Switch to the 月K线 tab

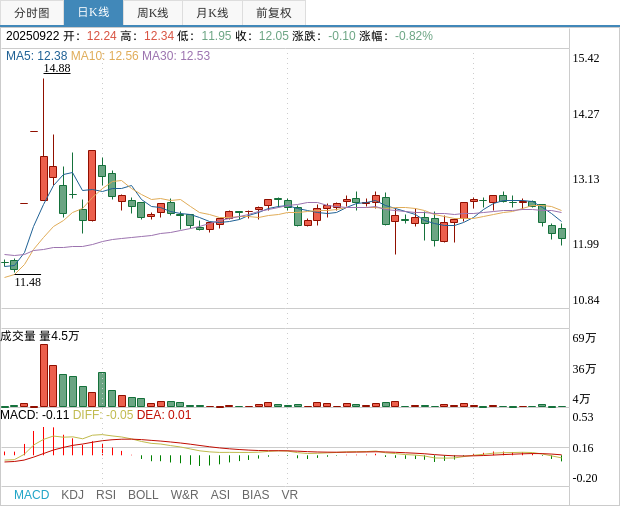click(212, 13)
